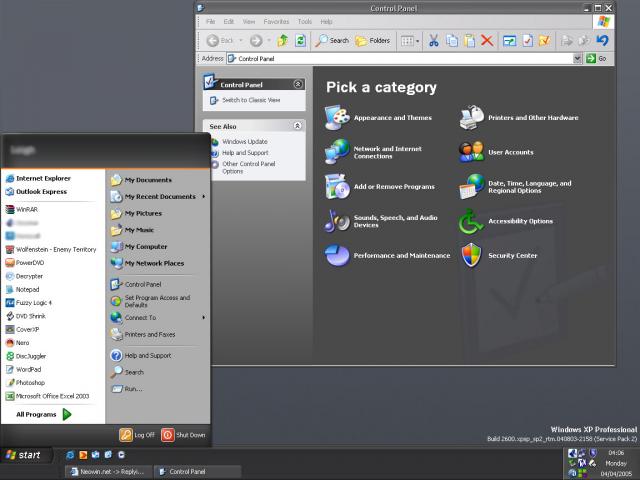Viewport: 640px width, 480px height.
Task: Click inside the Address bar field
Action: (400, 58)
